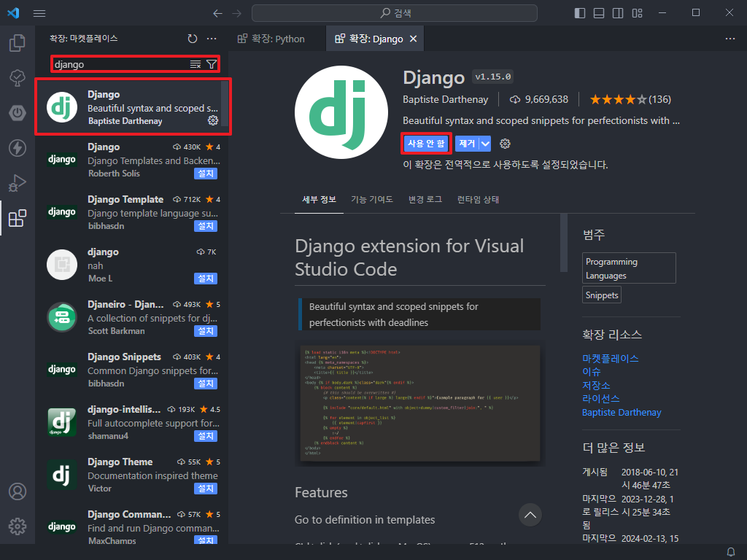Install django-intellisense by shamanu4
The width and height of the screenshot is (747, 560).
[x=206, y=436]
